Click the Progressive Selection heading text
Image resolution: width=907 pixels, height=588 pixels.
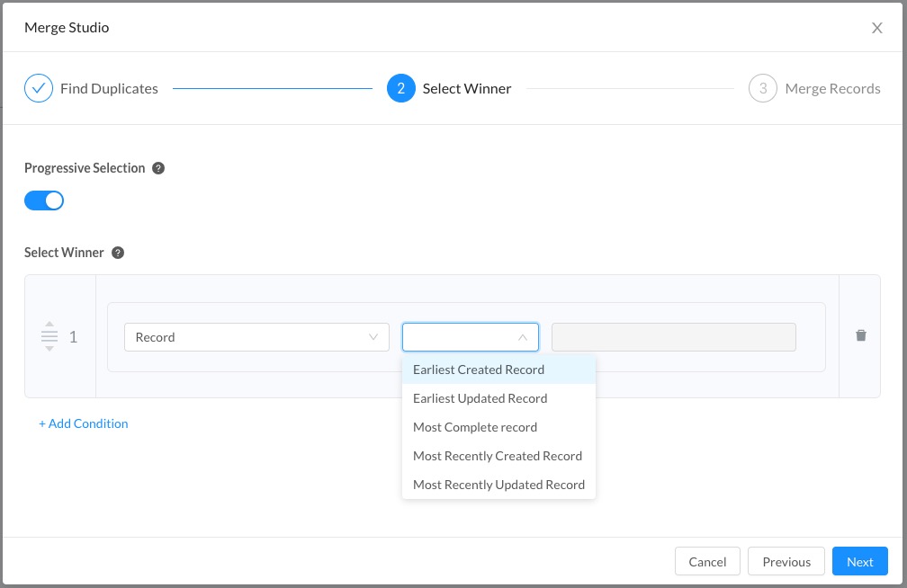pos(85,168)
